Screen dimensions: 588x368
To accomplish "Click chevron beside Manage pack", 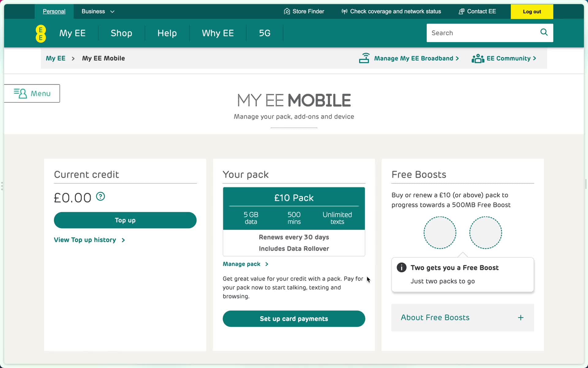I will (267, 264).
